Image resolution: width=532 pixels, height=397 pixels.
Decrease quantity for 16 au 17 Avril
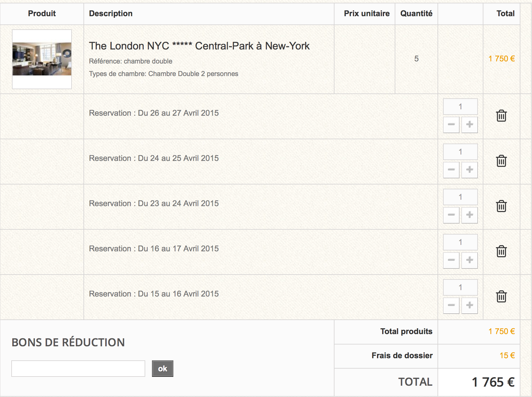(x=451, y=260)
